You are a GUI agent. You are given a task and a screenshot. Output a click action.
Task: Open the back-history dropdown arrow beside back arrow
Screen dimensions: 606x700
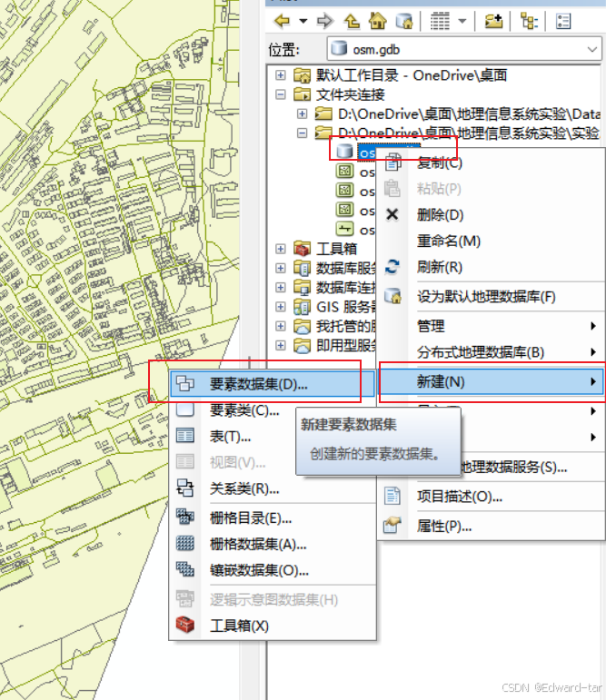303,21
